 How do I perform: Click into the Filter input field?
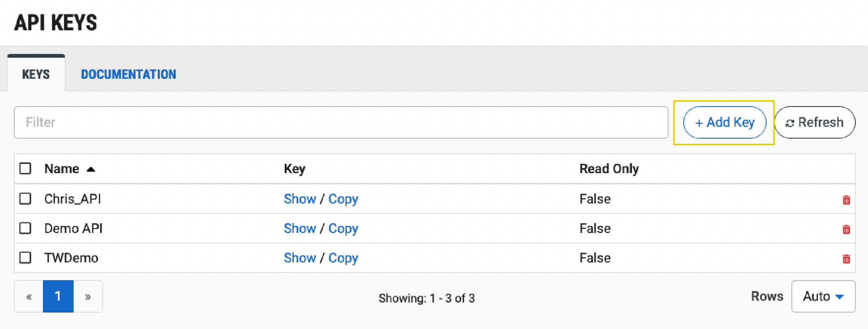pyautogui.click(x=341, y=123)
